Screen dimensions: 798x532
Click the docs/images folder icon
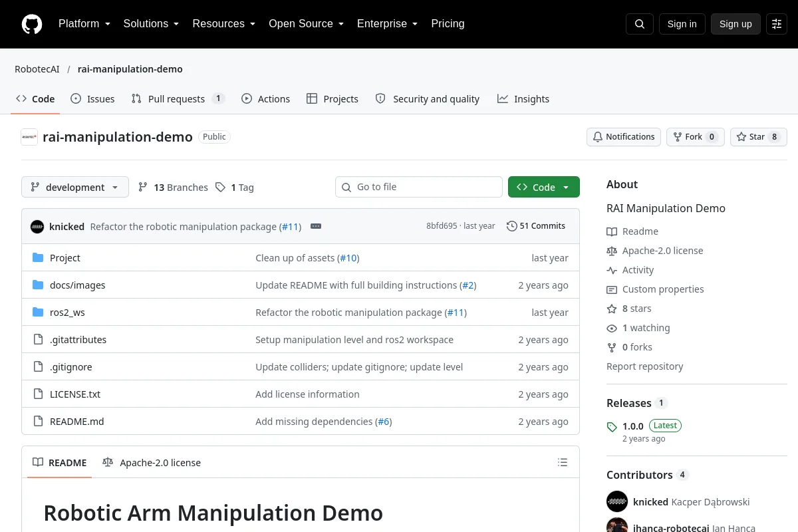38,285
